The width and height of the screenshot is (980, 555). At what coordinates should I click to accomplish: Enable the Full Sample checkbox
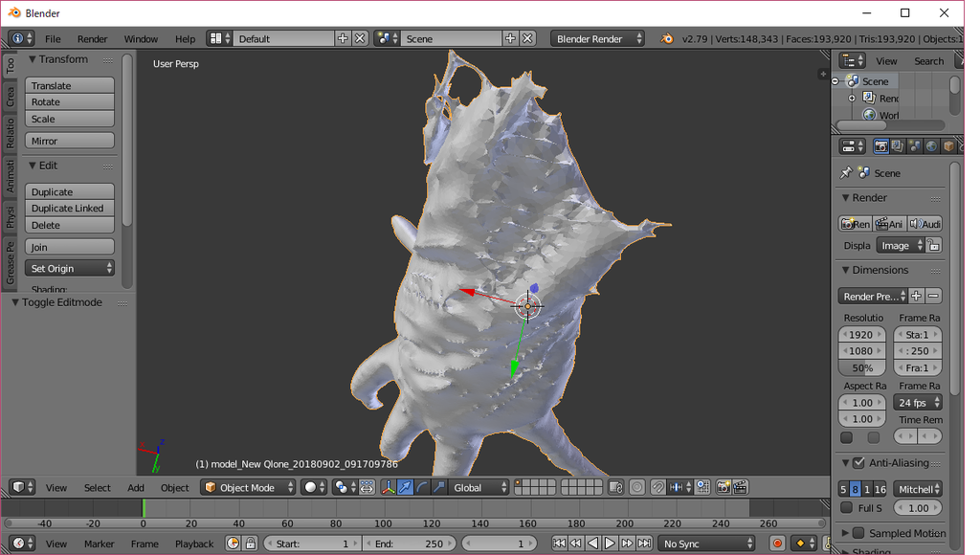tap(847, 507)
